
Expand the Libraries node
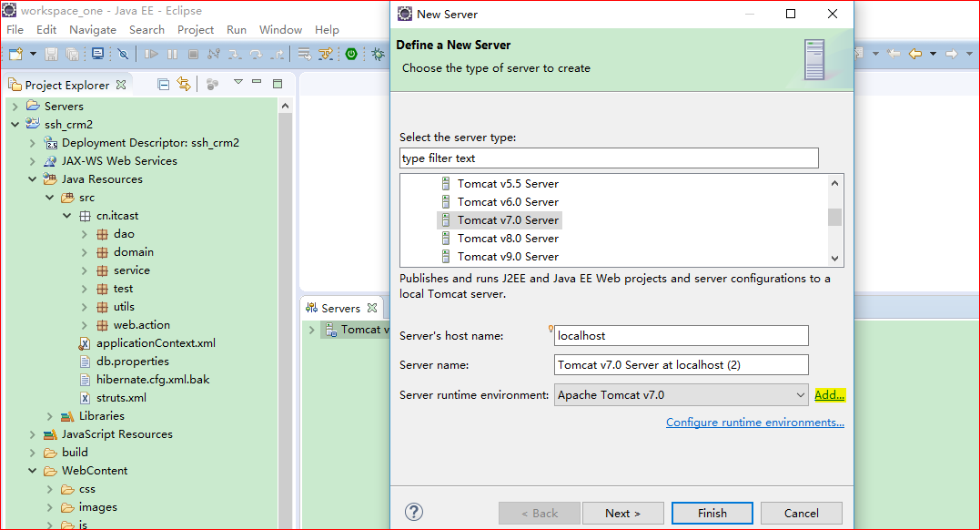50,416
